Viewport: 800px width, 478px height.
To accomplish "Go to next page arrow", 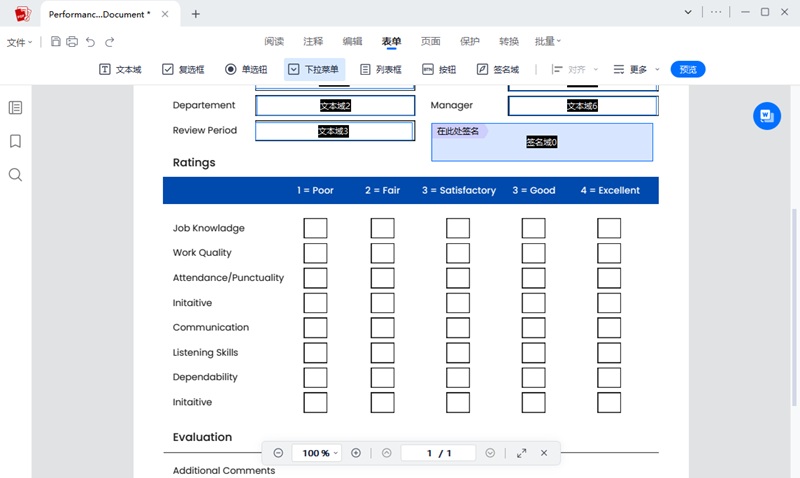I will click(490, 453).
